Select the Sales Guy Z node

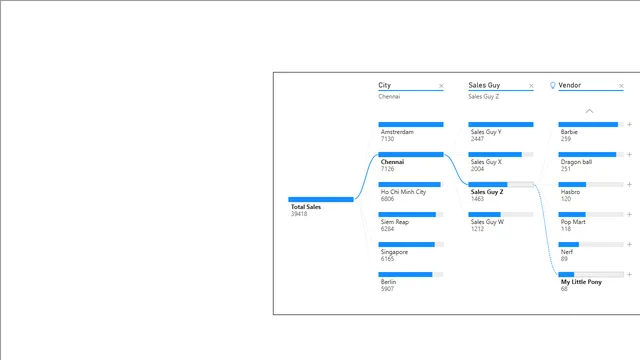(x=501, y=184)
